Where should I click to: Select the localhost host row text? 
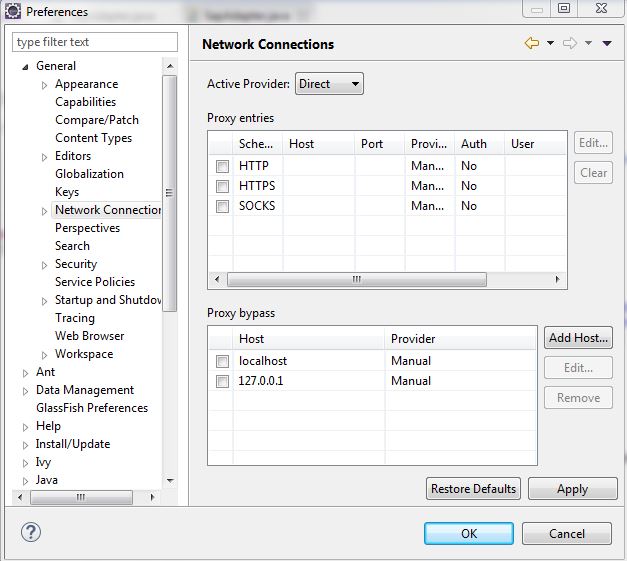click(x=263, y=361)
